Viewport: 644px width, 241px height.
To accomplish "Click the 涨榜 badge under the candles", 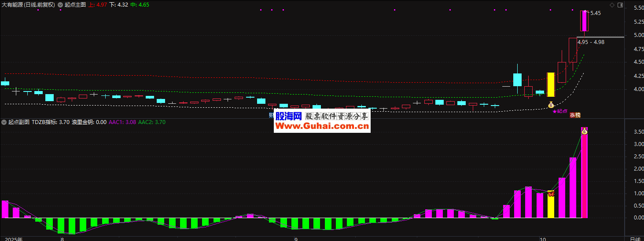I will (575, 115).
